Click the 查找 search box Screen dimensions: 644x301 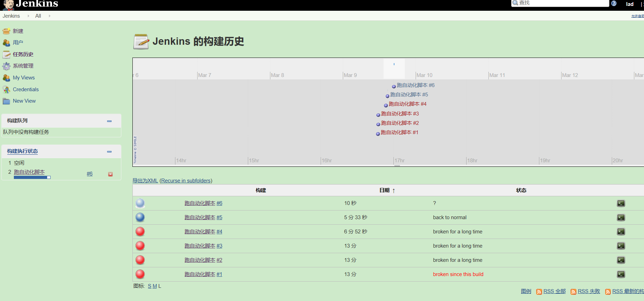(x=560, y=3)
